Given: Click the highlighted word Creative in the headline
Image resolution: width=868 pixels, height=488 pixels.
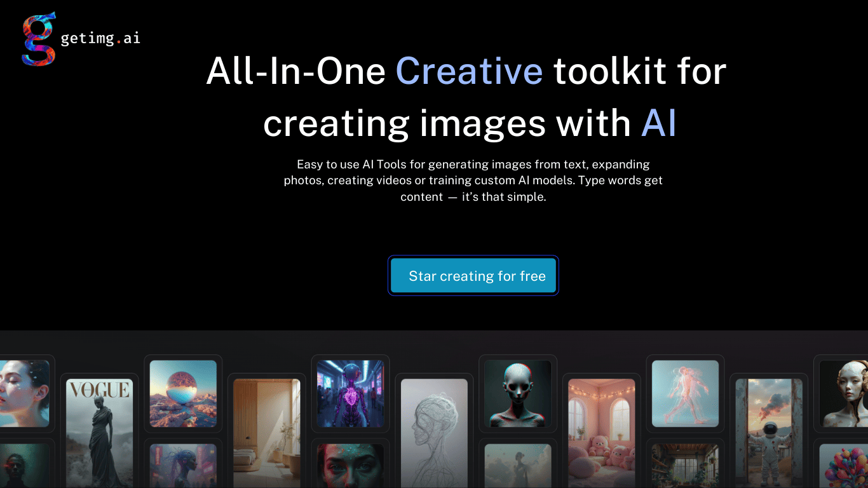Looking at the screenshot, I should pos(469,71).
